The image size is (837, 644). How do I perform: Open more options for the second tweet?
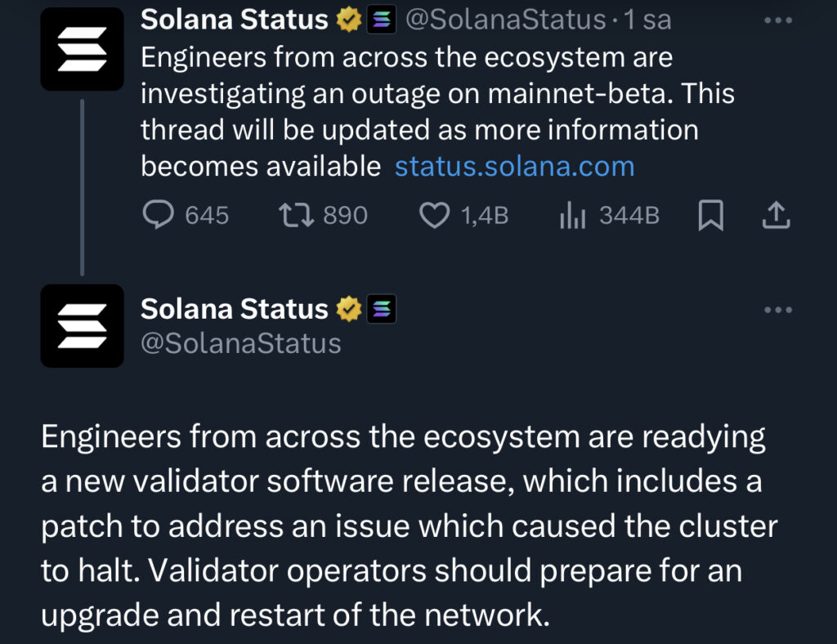tap(777, 309)
